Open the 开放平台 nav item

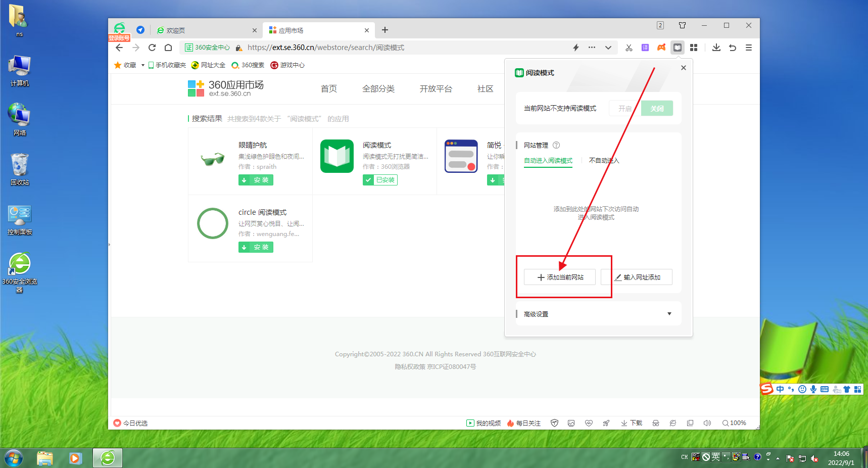click(436, 89)
